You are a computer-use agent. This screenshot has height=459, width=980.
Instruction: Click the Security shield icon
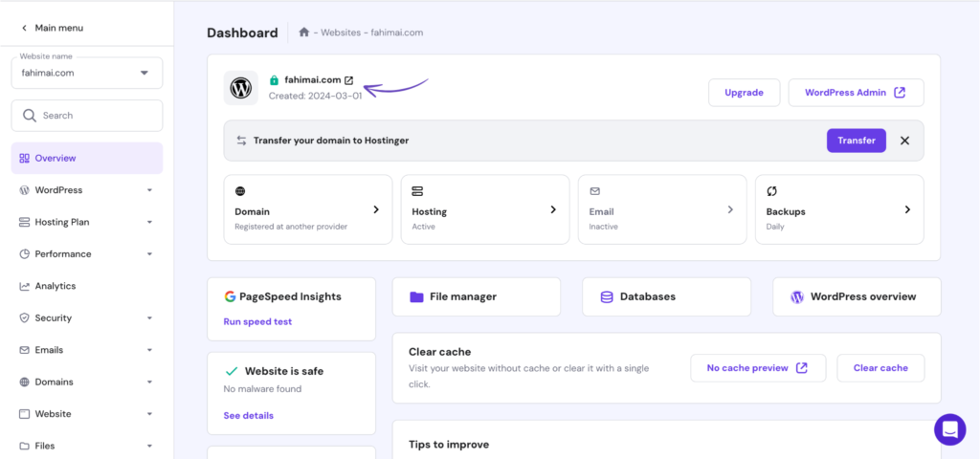pos(24,317)
